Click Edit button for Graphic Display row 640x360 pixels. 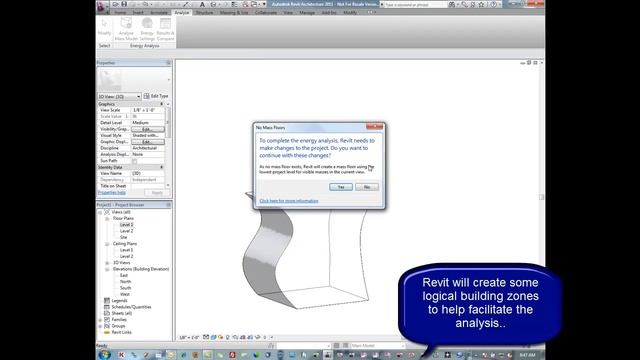[x=148, y=142]
